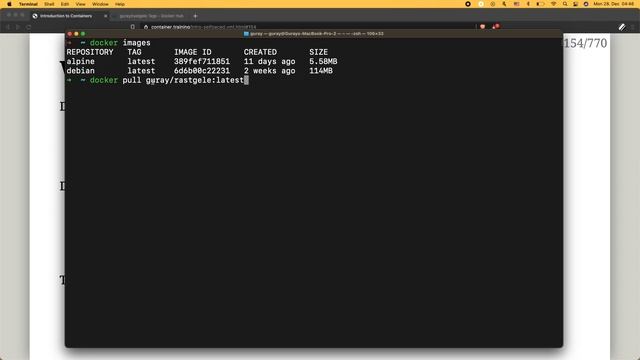640x360 pixels.
Task: Click the menu bar date and time
Action: tap(613, 4)
